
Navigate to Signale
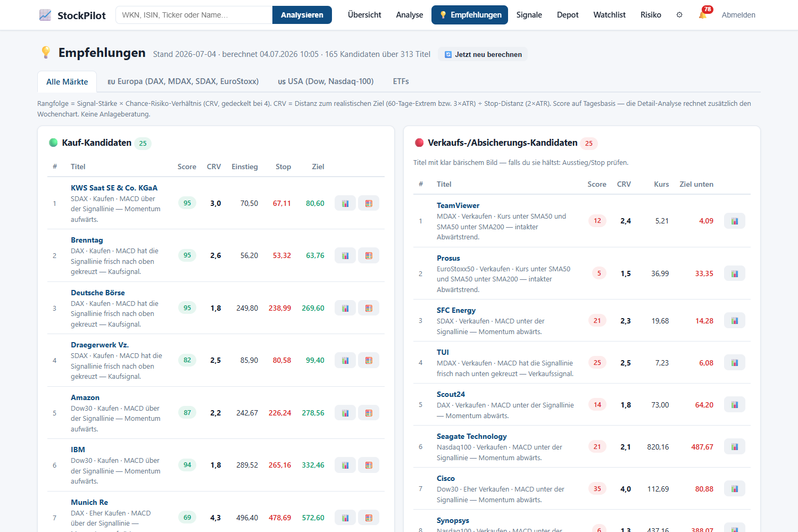click(529, 15)
